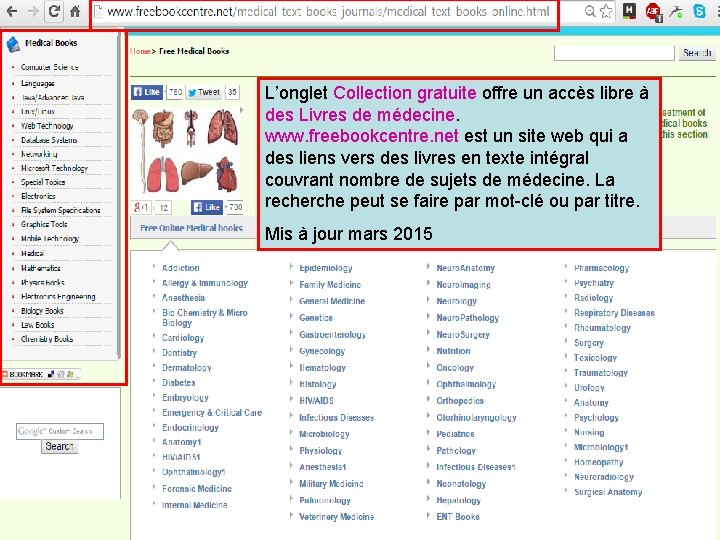720x540 pixels.
Task: Open the black H extension icon
Action: pyautogui.click(x=629, y=11)
